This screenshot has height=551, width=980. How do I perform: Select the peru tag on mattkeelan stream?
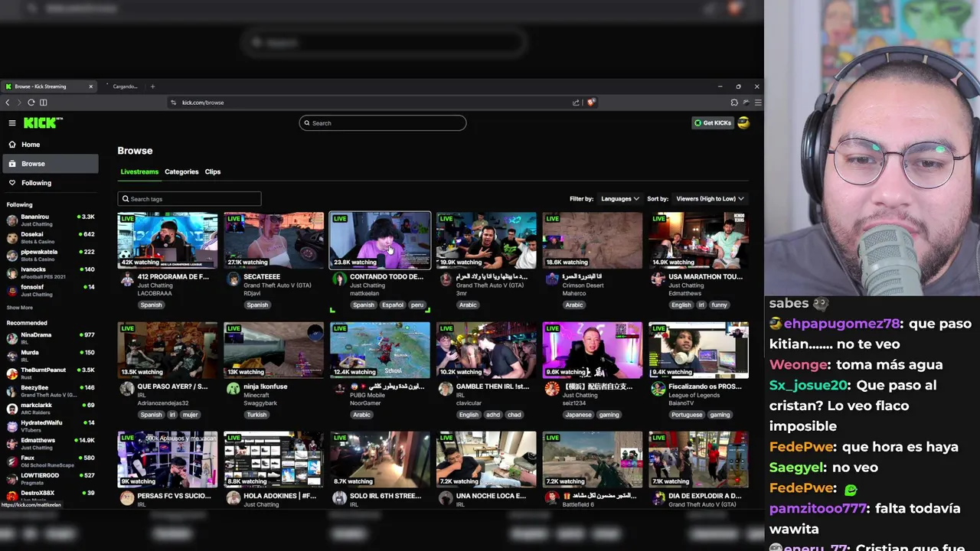tap(416, 305)
